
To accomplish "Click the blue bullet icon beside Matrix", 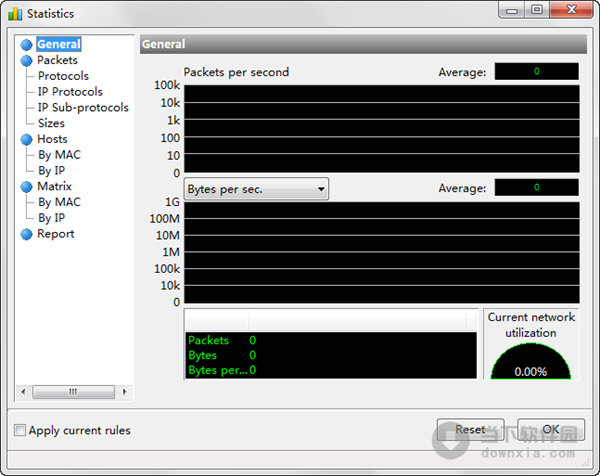I will (x=26, y=187).
